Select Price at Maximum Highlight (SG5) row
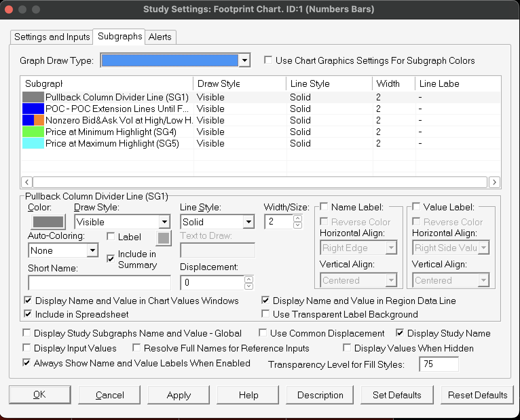This screenshot has width=520, height=420. point(112,144)
